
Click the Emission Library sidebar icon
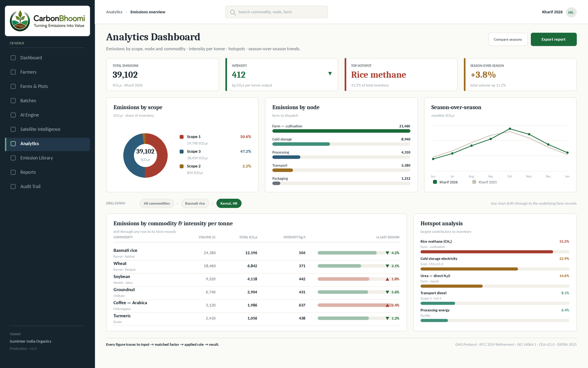(x=13, y=158)
